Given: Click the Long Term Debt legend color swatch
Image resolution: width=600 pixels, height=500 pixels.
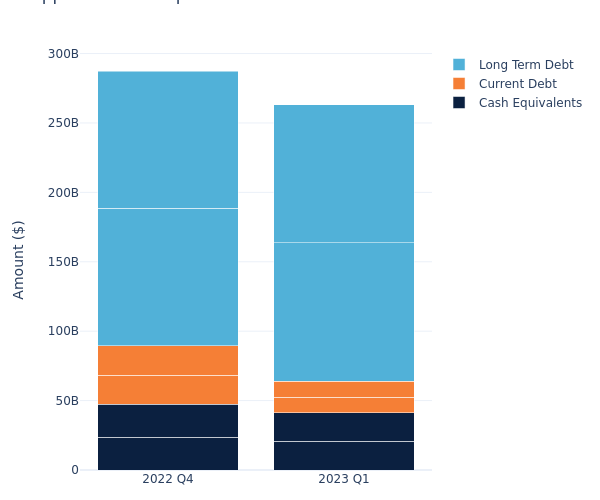Looking at the screenshot, I should point(459,65).
